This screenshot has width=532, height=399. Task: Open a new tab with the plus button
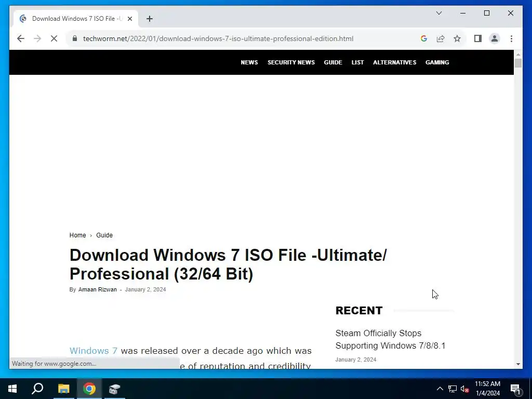pos(150,19)
